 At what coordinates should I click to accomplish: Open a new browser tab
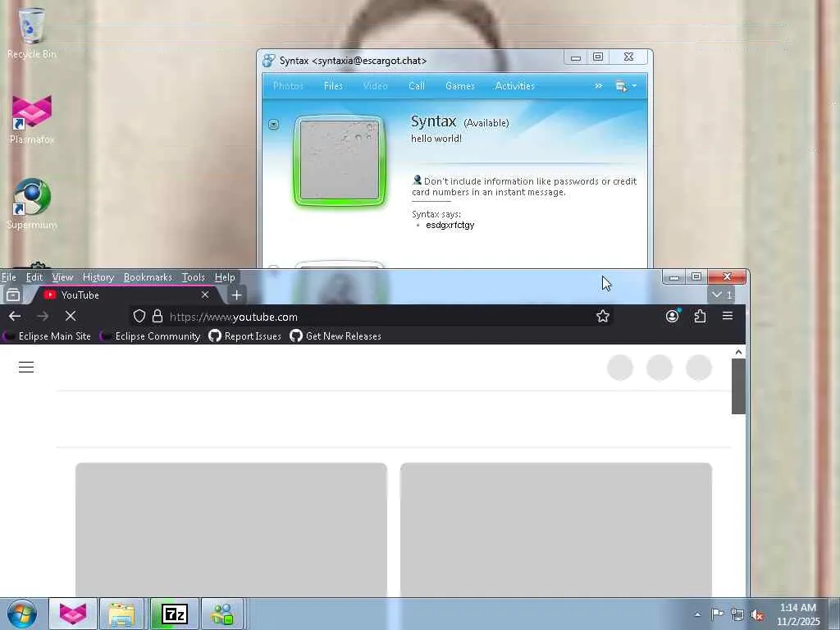(236, 294)
